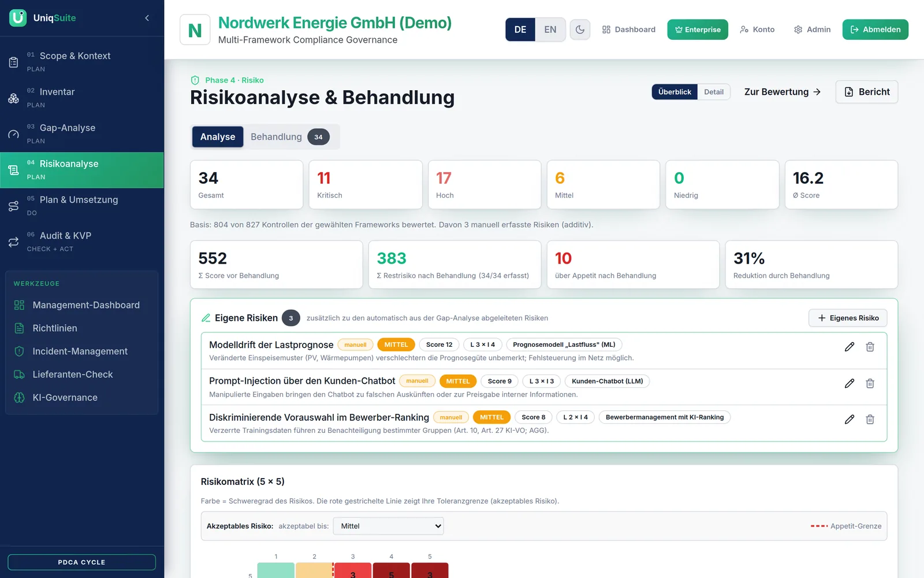Image resolution: width=924 pixels, height=578 pixels.
Task: Open the Akzeptables Risiko dropdown (Mittel)
Action: 389,526
